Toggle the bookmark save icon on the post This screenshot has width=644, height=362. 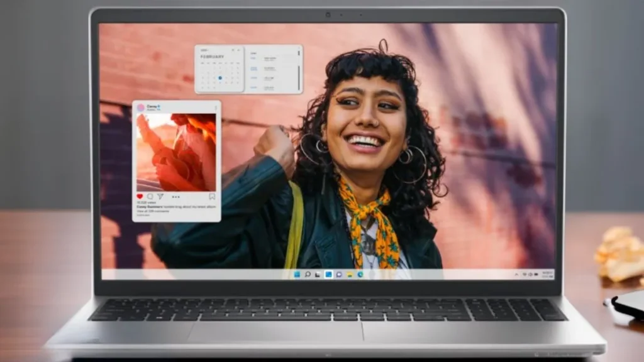[213, 196]
